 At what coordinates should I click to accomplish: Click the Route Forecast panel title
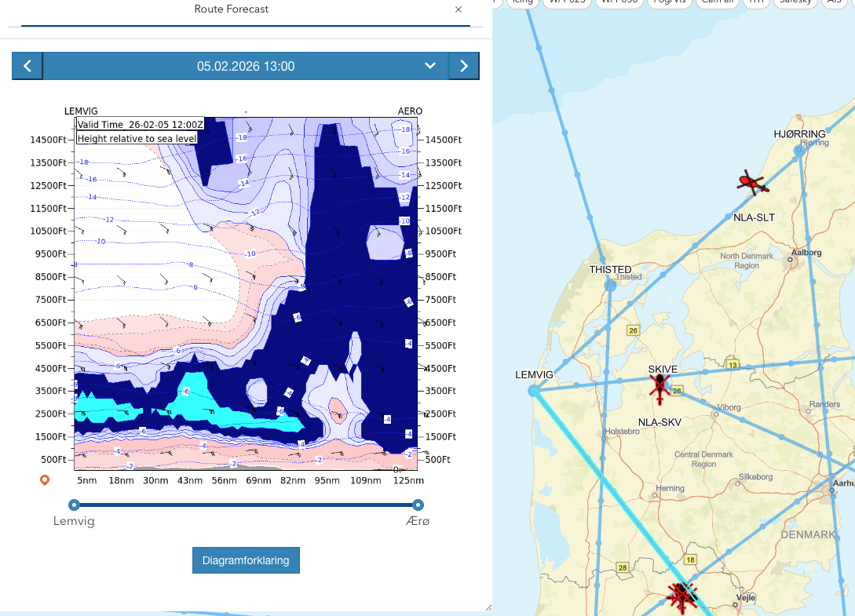click(x=231, y=10)
